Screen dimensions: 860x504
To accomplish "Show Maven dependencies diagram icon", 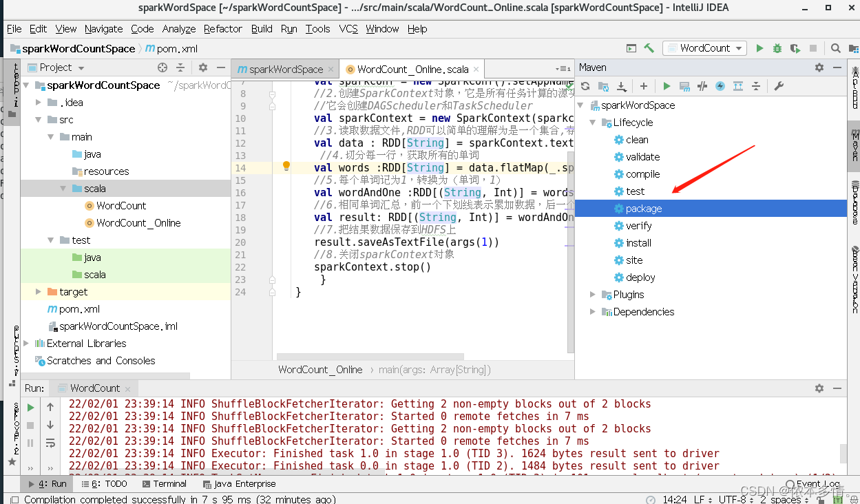I will 738,86.
